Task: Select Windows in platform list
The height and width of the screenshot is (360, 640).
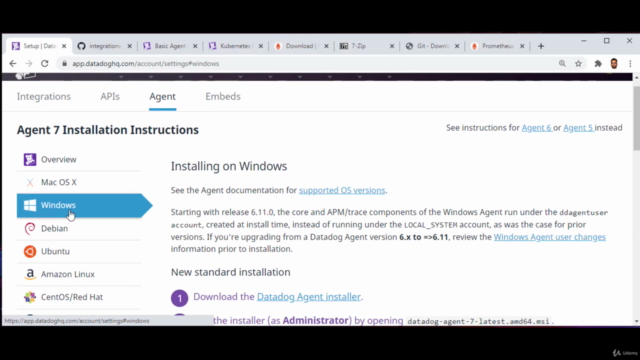Action: (x=84, y=205)
